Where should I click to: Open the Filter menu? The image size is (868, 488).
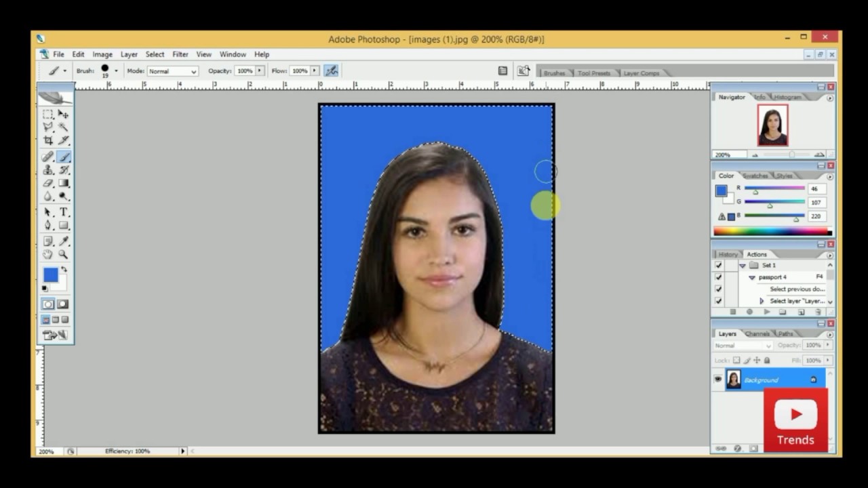coord(180,54)
